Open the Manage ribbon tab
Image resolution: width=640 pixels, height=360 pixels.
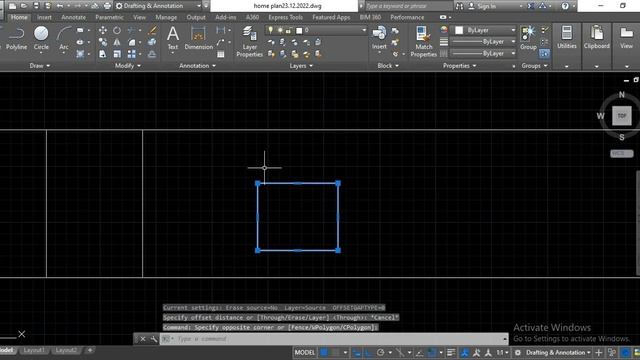point(166,18)
